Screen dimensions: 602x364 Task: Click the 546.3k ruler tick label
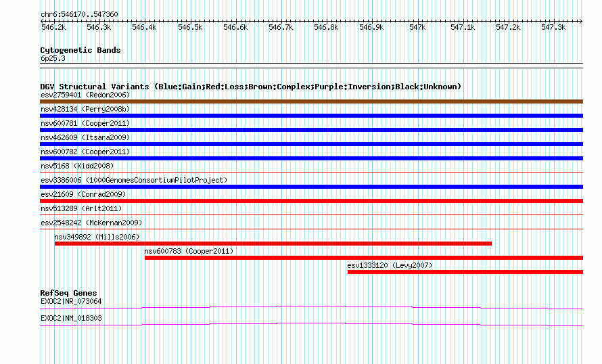(x=99, y=27)
